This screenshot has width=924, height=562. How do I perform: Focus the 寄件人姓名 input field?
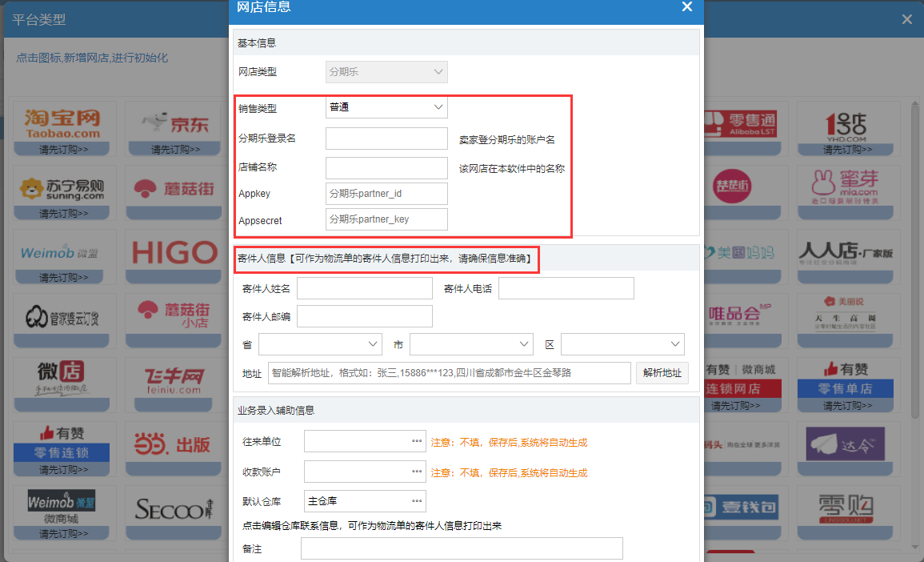pyautogui.click(x=365, y=288)
